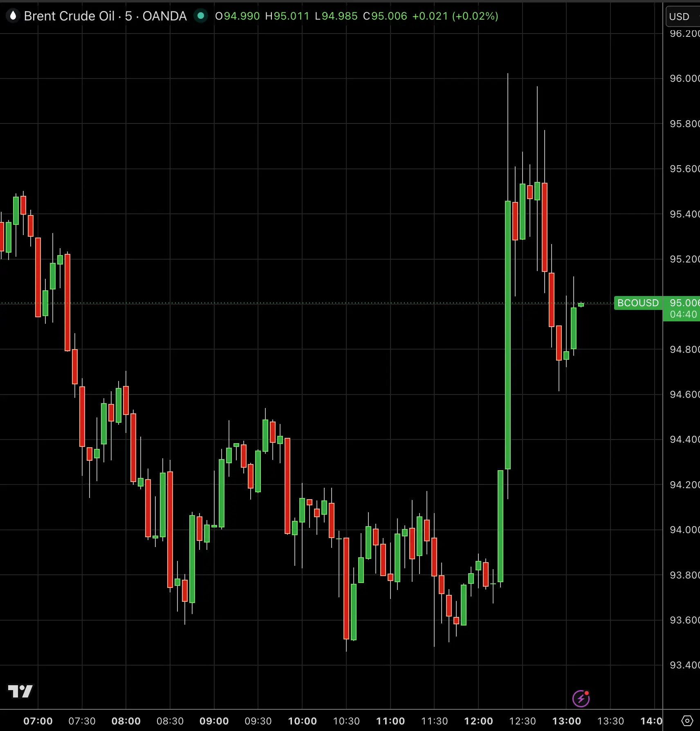Click the 07:30 time axis label
This screenshot has height=731, width=700.
click(82, 721)
